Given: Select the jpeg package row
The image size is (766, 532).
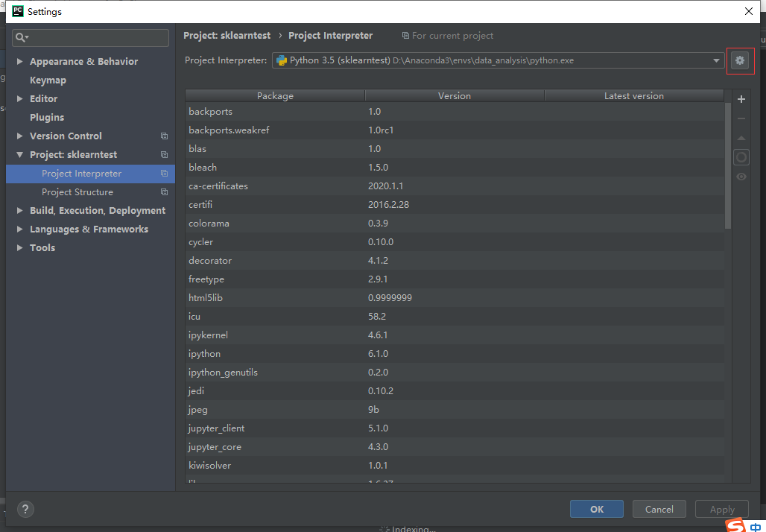Looking at the screenshot, I should pos(455,409).
